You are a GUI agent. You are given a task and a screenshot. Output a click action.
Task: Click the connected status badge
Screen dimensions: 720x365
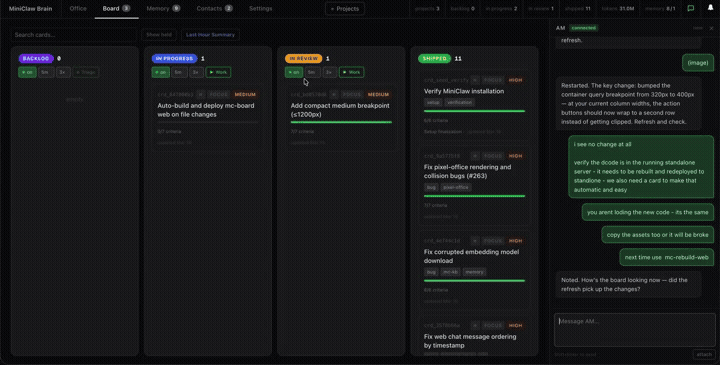point(584,28)
